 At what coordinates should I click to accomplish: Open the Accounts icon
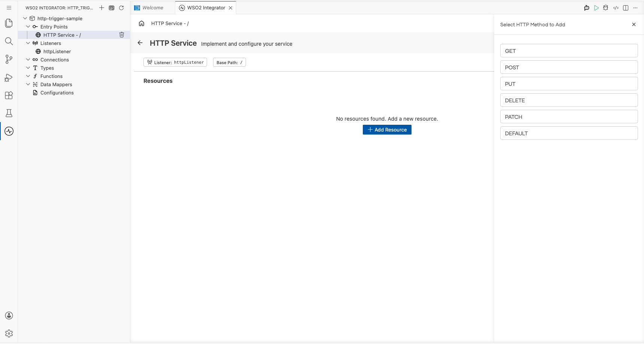pos(9,316)
